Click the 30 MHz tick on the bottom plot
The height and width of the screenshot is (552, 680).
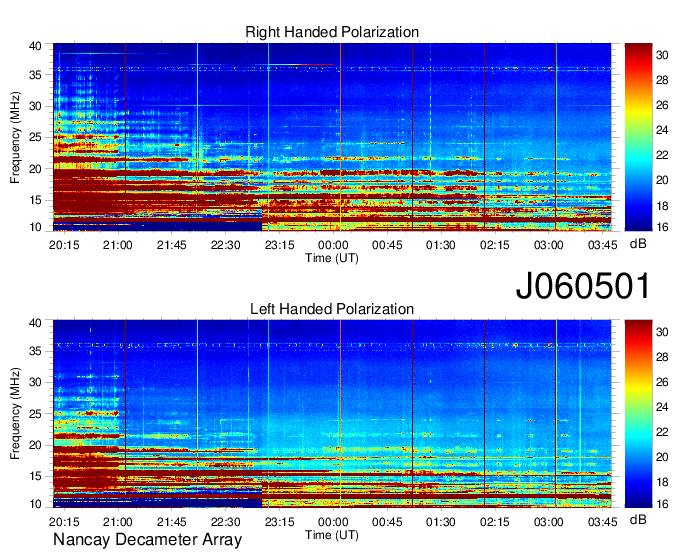click(35, 383)
